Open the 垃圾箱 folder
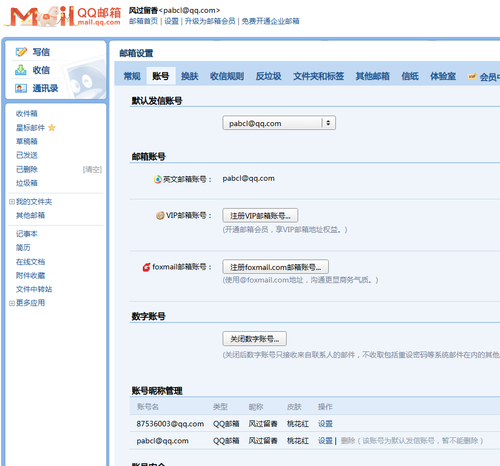 coord(27,183)
